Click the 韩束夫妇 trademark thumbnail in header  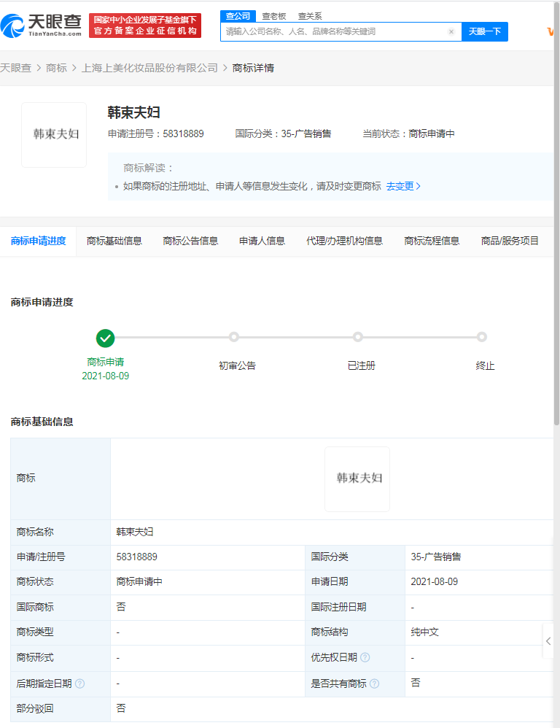coord(54,135)
